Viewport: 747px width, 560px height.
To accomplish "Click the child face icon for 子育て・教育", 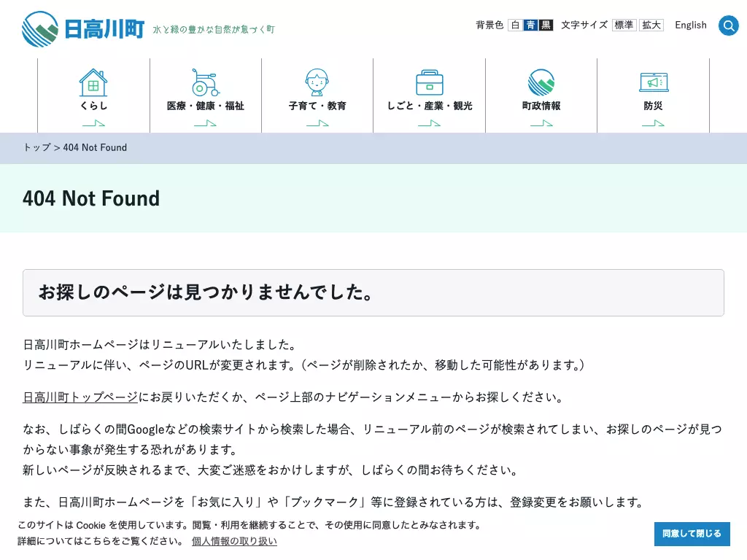I will [317, 82].
